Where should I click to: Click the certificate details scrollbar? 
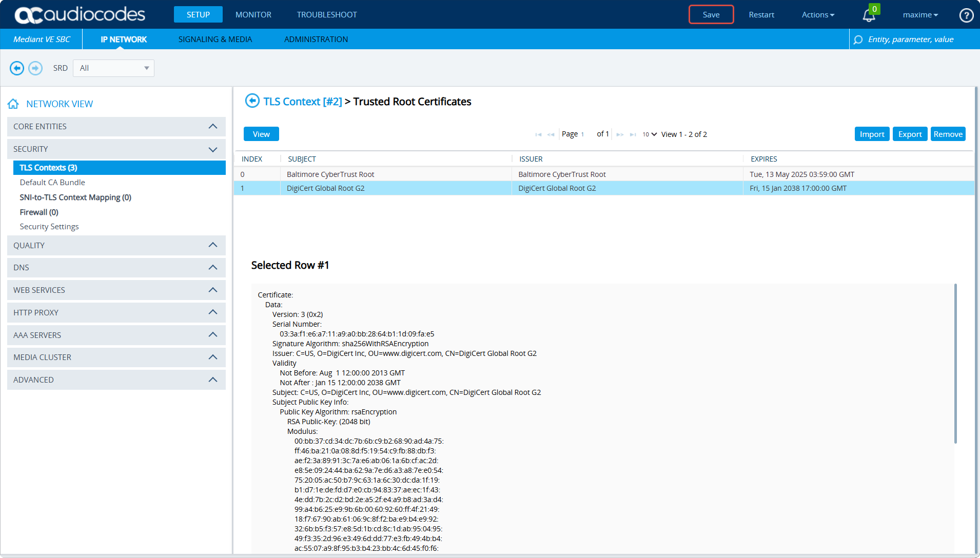955,364
